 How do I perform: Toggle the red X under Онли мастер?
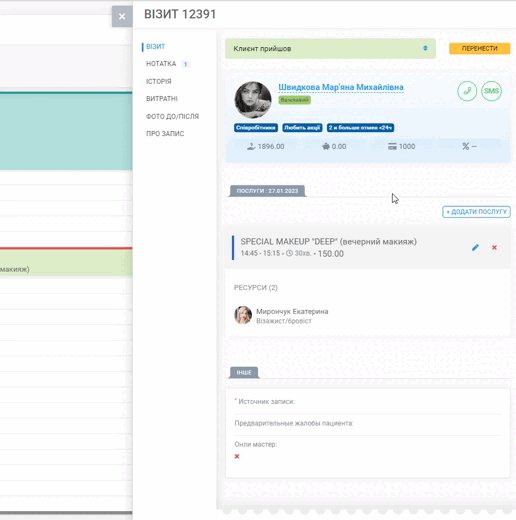point(237,456)
